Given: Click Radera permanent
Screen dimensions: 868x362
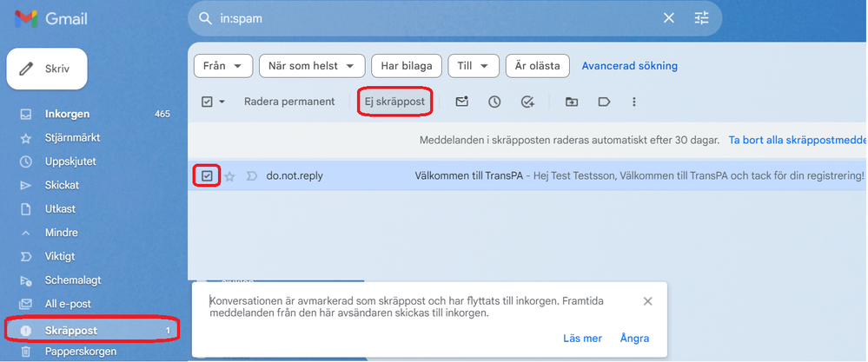Looking at the screenshot, I should point(289,102).
